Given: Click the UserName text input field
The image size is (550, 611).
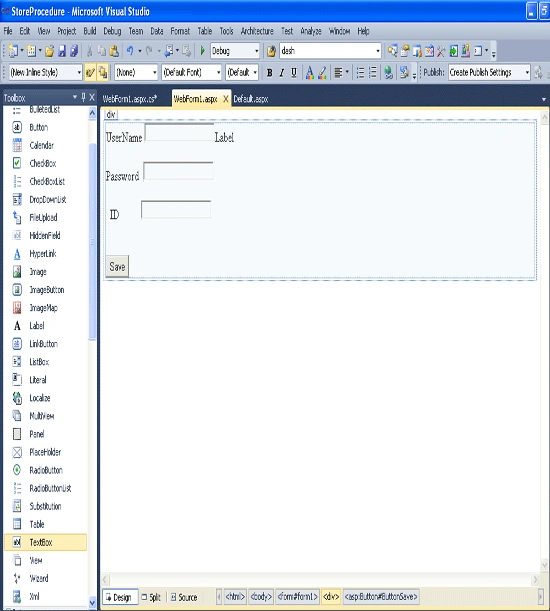Looking at the screenshot, I should (179, 132).
